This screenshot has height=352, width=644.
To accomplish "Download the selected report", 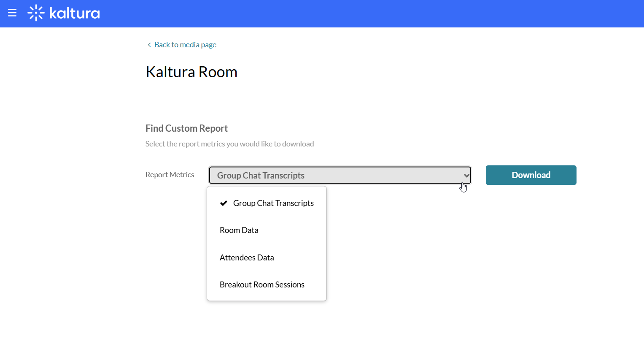I will [x=531, y=175].
